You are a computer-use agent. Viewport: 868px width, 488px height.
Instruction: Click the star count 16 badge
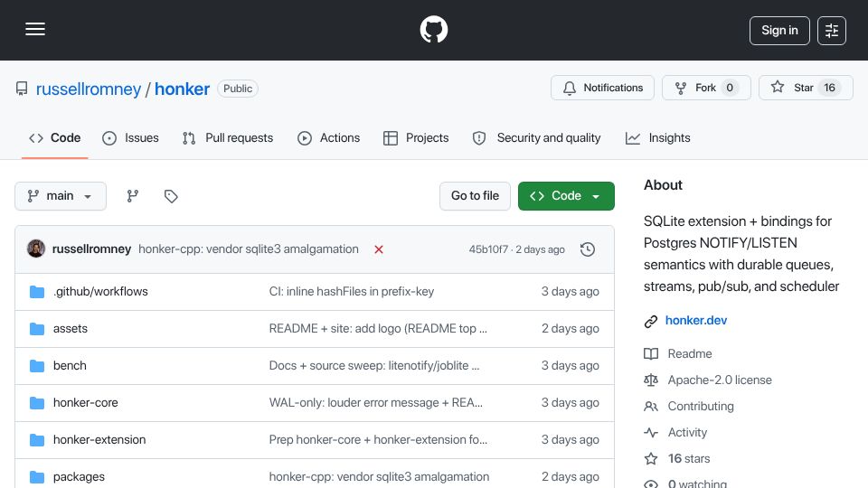(829, 88)
